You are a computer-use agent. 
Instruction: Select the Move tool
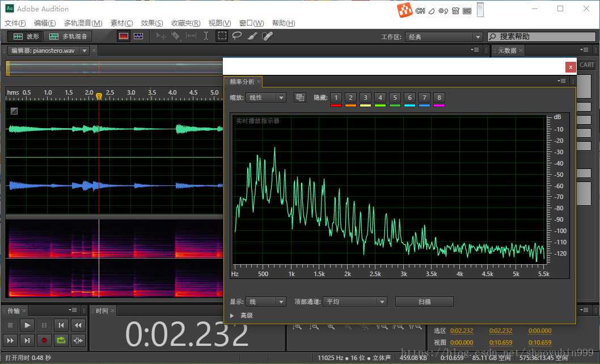[160, 36]
